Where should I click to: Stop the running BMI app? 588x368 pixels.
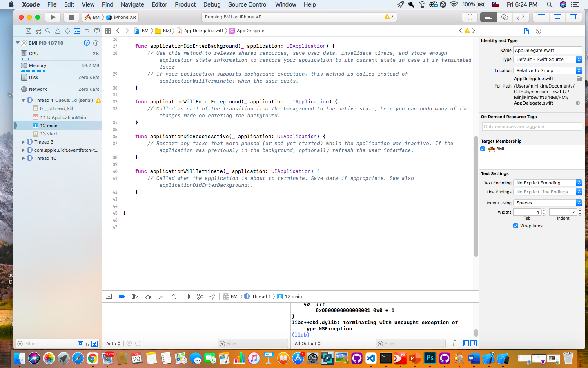click(x=71, y=17)
